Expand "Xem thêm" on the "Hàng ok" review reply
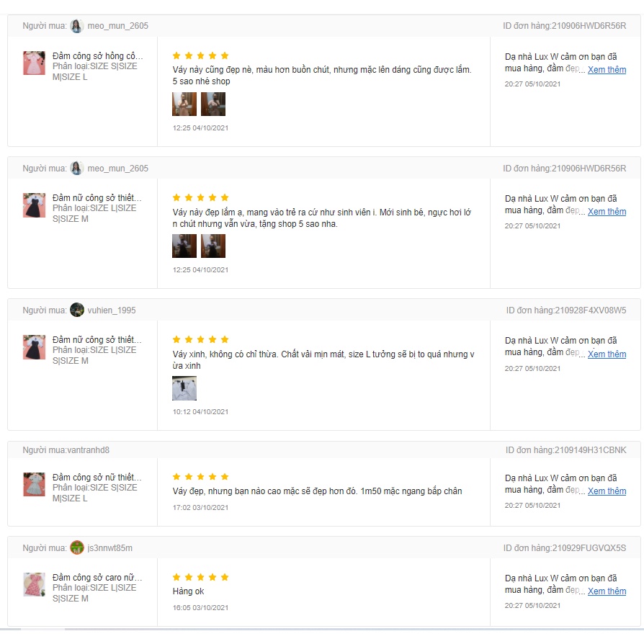This screenshot has height=644, width=644. click(x=607, y=591)
